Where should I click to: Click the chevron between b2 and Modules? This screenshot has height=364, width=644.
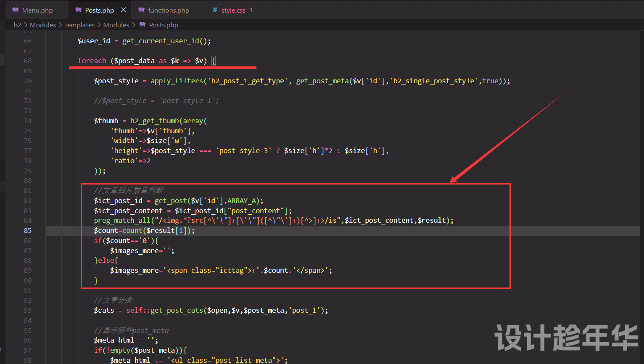click(26, 25)
